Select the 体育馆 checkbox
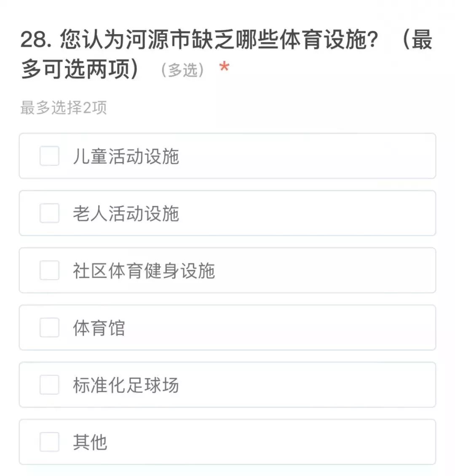 [49, 328]
